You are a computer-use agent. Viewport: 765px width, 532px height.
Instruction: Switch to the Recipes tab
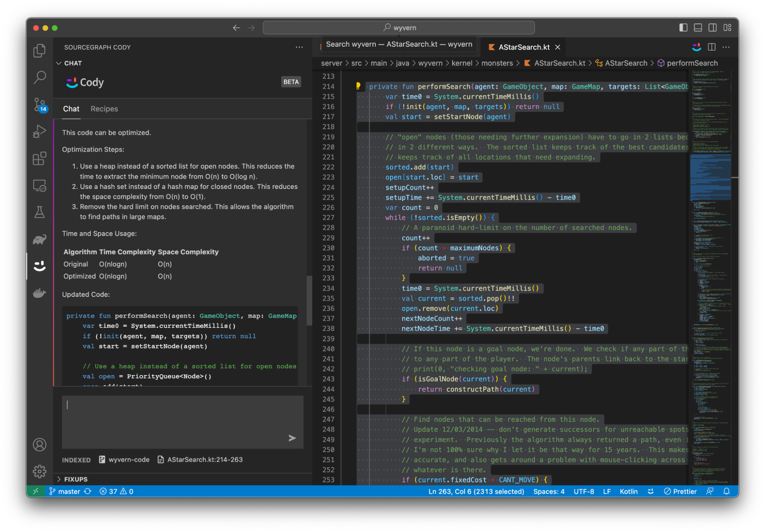104,109
